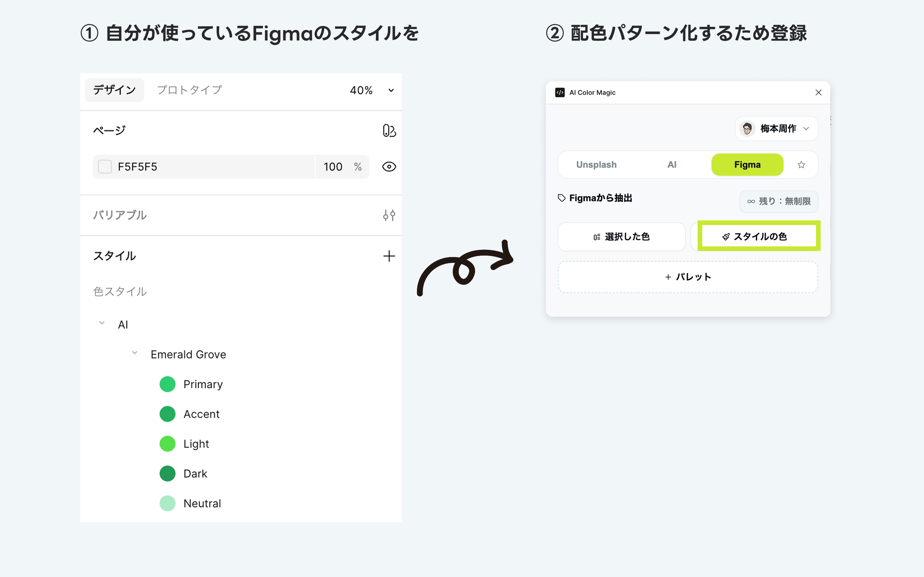Click the 選択した色 button
This screenshot has height=577, width=924.
click(x=621, y=237)
